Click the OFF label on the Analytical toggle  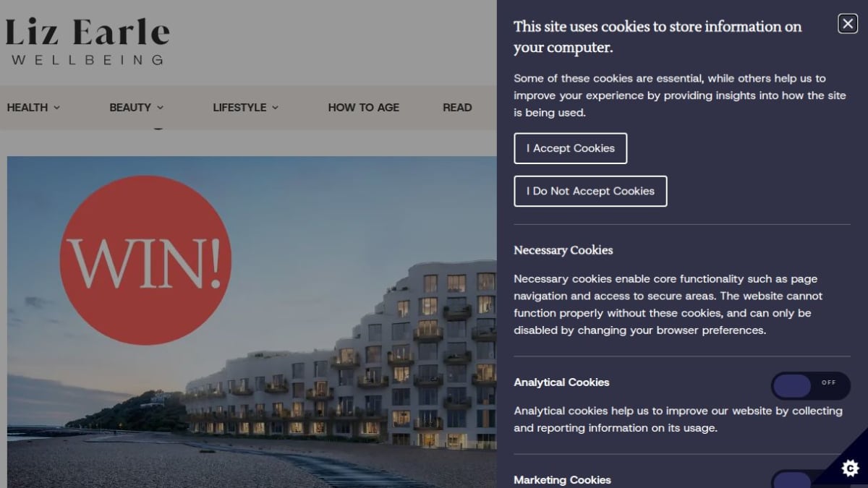pyautogui.click(x=829, y=383)
